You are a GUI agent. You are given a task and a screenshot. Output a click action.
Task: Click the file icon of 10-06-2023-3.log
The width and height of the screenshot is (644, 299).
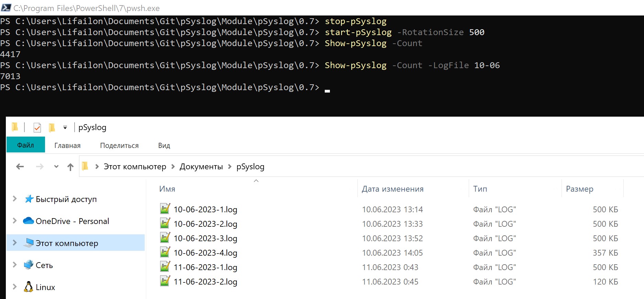[165, 237]
